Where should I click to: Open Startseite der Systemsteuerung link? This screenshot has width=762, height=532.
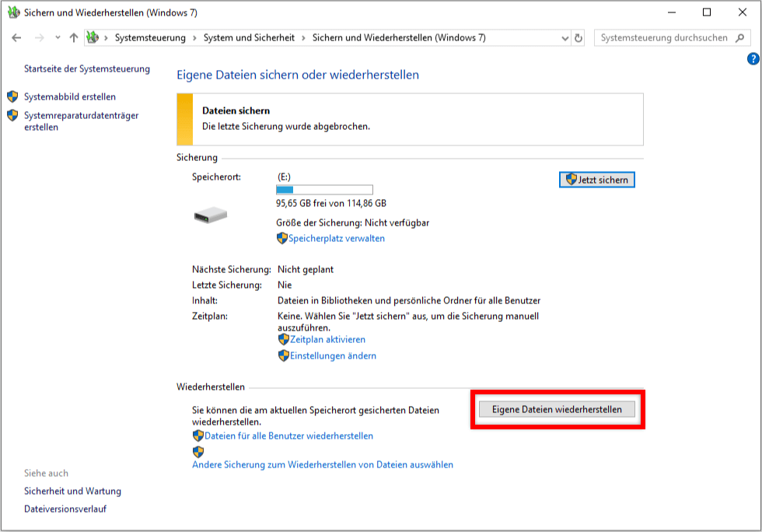(87, 69)
